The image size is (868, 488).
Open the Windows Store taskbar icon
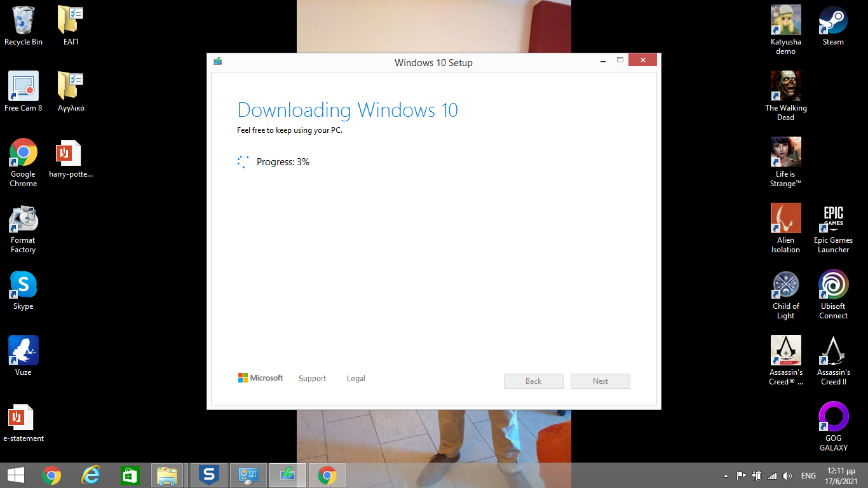[x=130, y=475]
